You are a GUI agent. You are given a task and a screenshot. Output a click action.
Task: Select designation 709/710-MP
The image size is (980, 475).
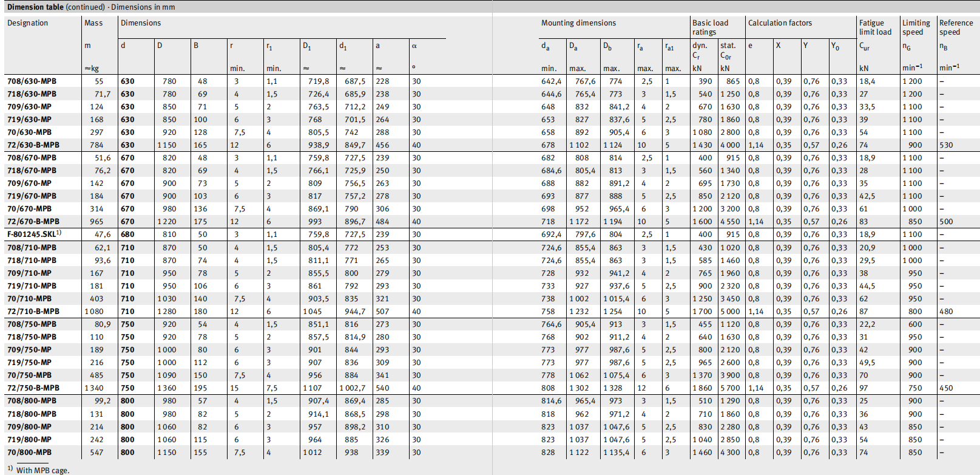pyautogui.click(x=29, y=273)
